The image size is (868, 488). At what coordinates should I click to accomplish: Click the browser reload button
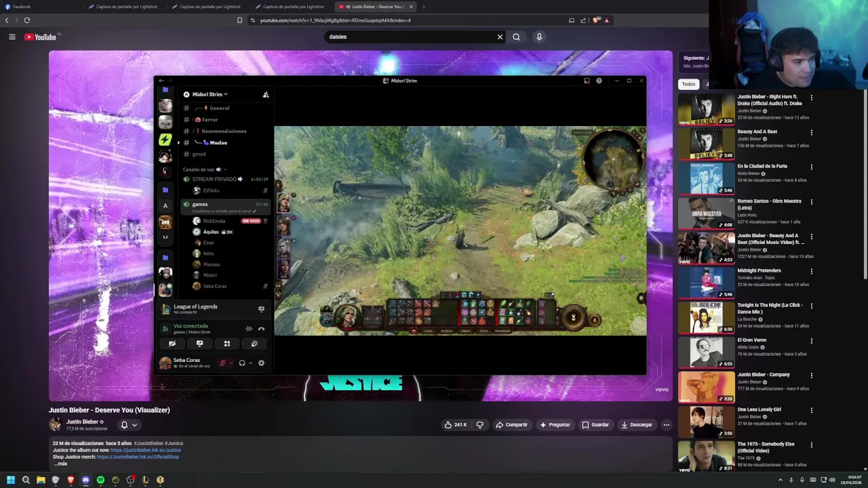[27, 20]
